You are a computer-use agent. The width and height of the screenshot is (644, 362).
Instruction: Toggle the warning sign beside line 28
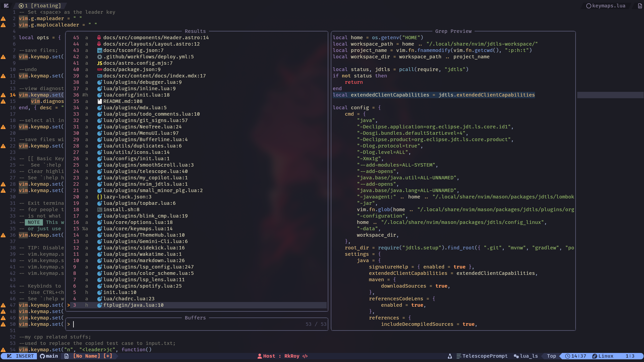(3, 184)
